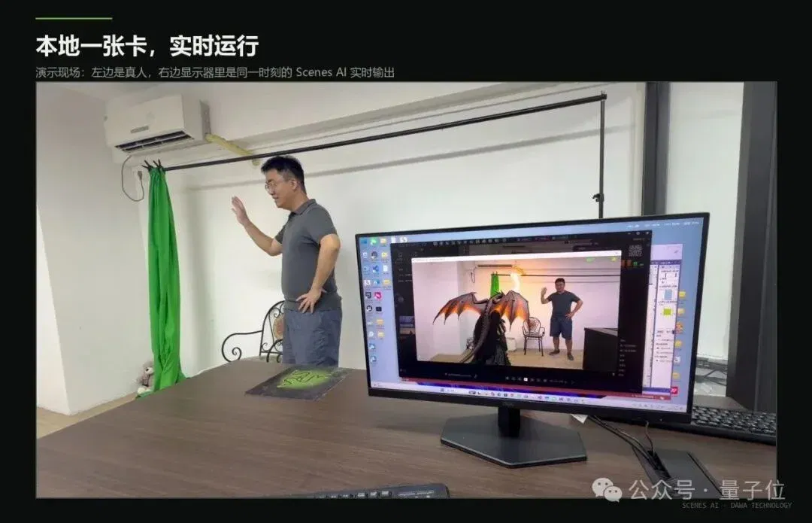The height and width of the screenshot is (523, 812).
Task: Select the green swatch in the right panel
Action: pos(667,312)
